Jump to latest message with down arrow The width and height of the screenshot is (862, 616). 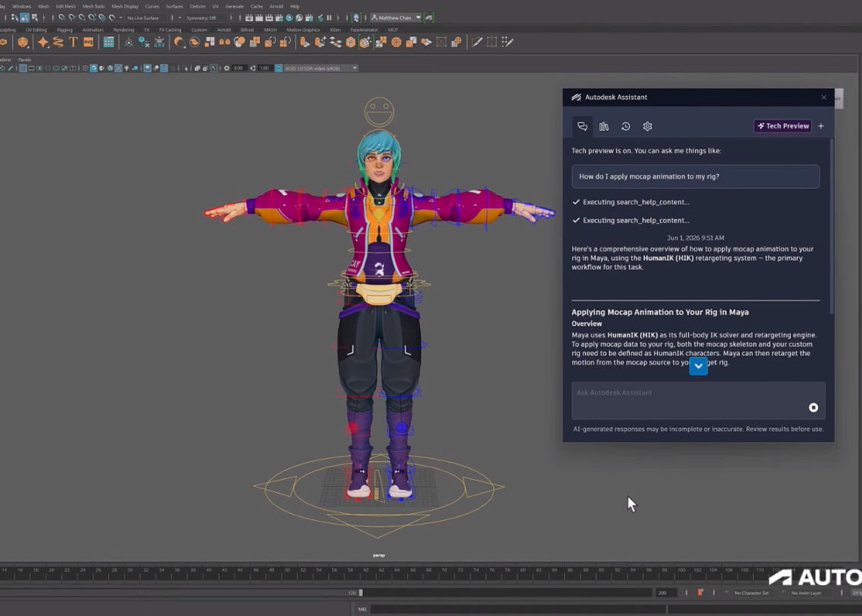(x=698, y=366)
